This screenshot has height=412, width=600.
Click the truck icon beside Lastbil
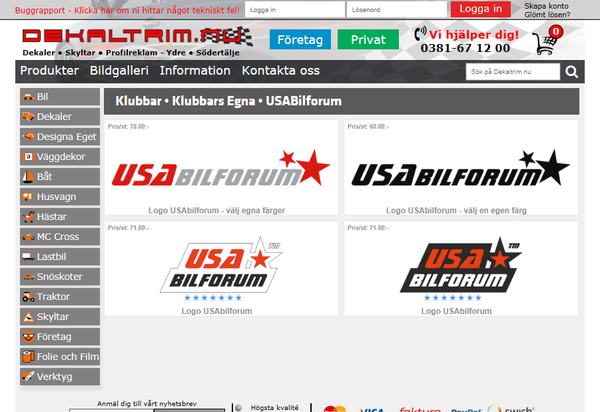click(x=28, y=257)
